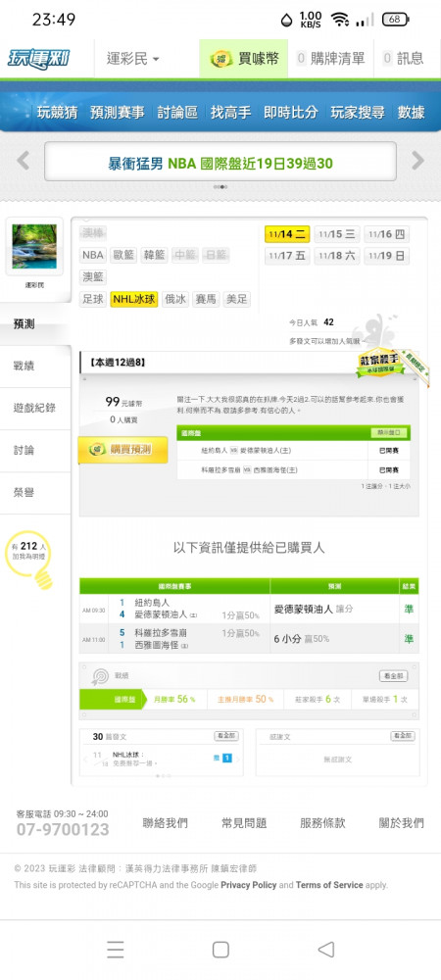The width and height of the screenshot is (441, 980).
Task: Open 常見問題 footer link
Action: (244, 823)
